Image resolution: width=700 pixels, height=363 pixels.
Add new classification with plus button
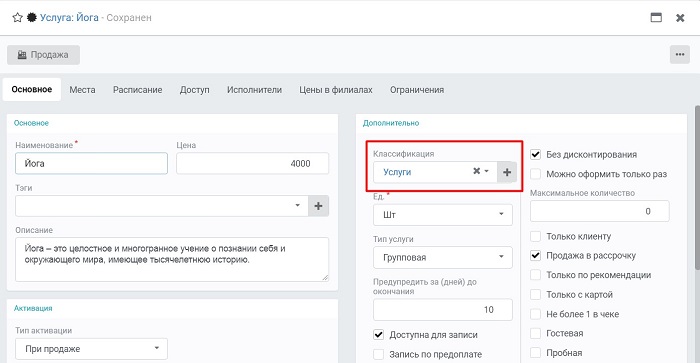tap(507, 172)
